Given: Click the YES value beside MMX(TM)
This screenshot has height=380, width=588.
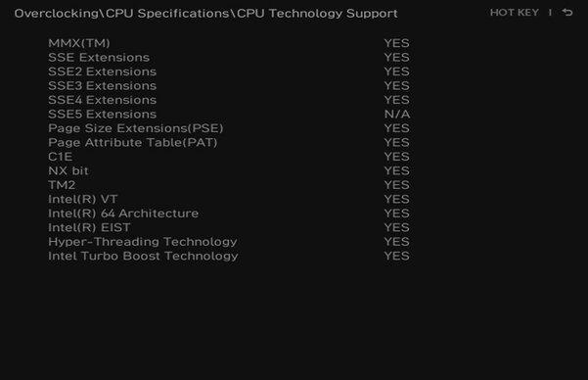Looking at the screenshot, I should [x=396, y=43].
